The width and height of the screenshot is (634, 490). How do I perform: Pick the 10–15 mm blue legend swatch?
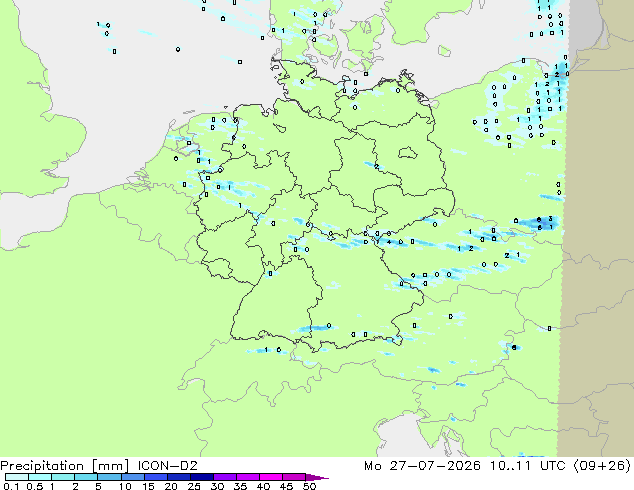pyautogui.click(x=132, y=477)
